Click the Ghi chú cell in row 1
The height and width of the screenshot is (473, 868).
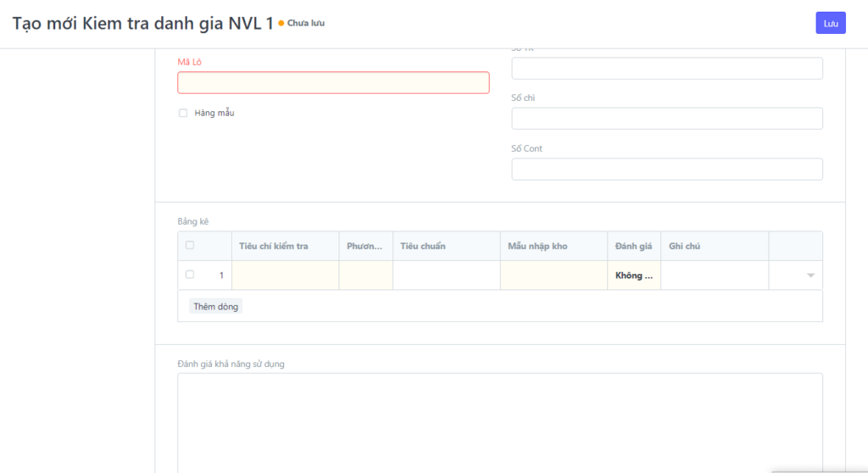(714, 275)
